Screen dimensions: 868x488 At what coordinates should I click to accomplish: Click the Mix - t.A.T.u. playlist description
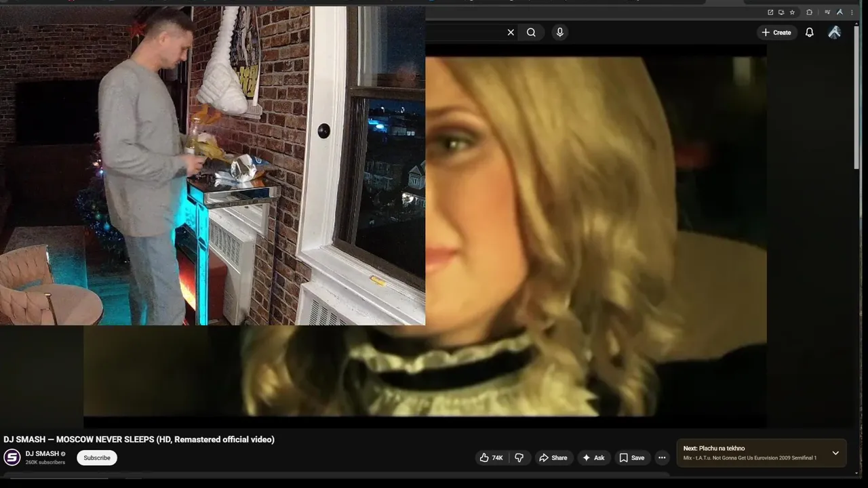(x=750, y=458)
